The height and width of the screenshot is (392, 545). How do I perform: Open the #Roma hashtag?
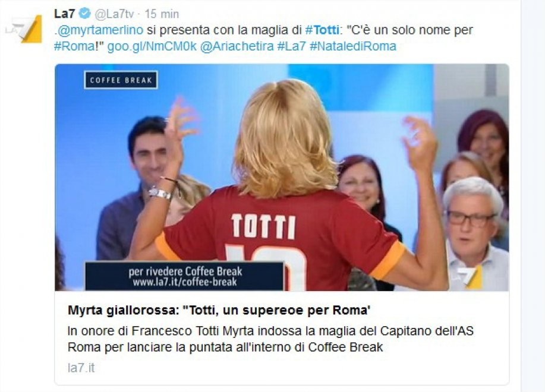[x=74, y=46]
